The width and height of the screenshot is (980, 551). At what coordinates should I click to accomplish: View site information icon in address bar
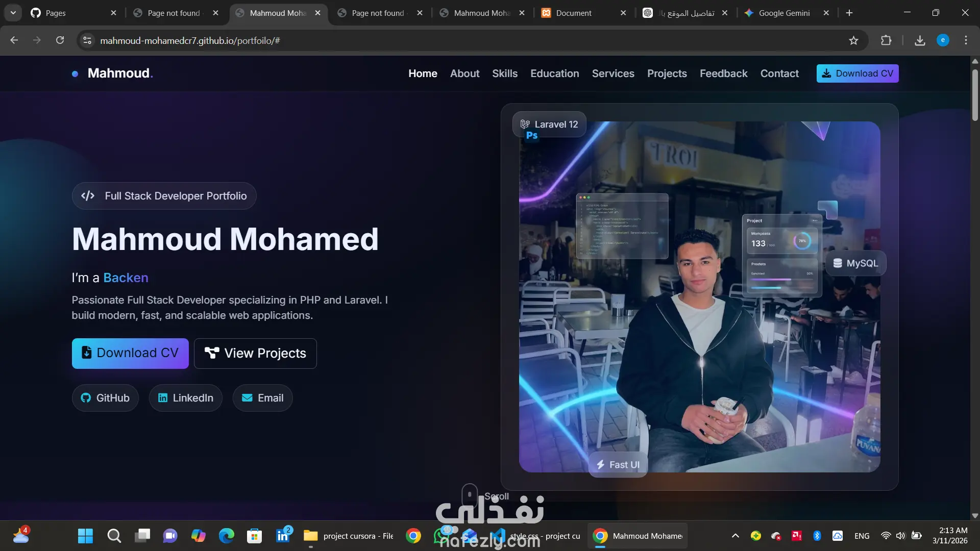tap(87, 40)
